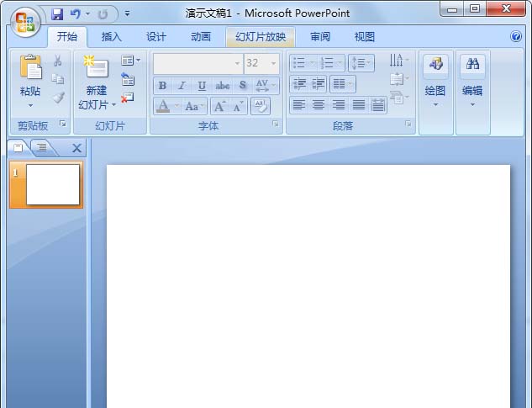532x408 pixels.
Task: Increase font size with larger A
Action: click(219, 106)
